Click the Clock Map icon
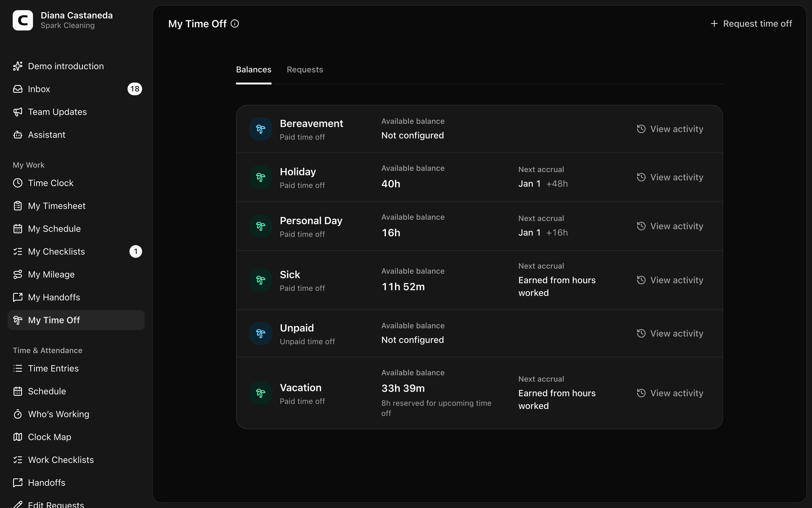 click(x=18, y=437)
